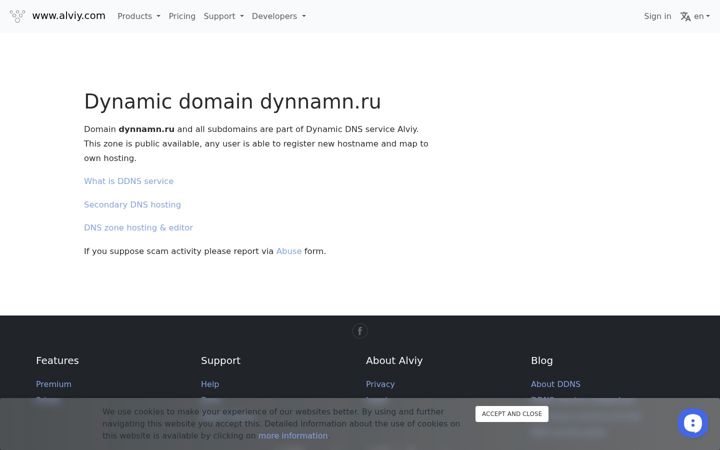This screenshot has height=450, width=720.
Task: Click the About Alviy footer heading
Action: (x=394, y=360)
